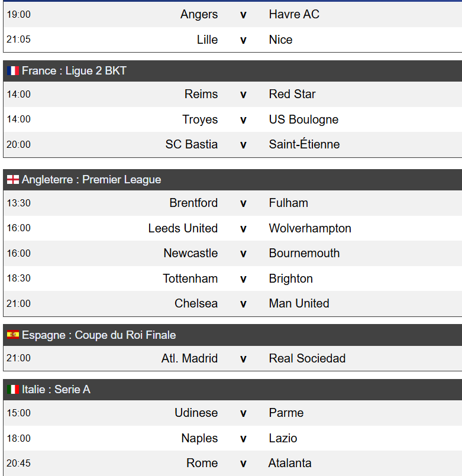Image resolution: width=462 pixels, height=476 pixels.
Task: Select the Angers v Havre AC match
Action: click(x=243, y=15)
